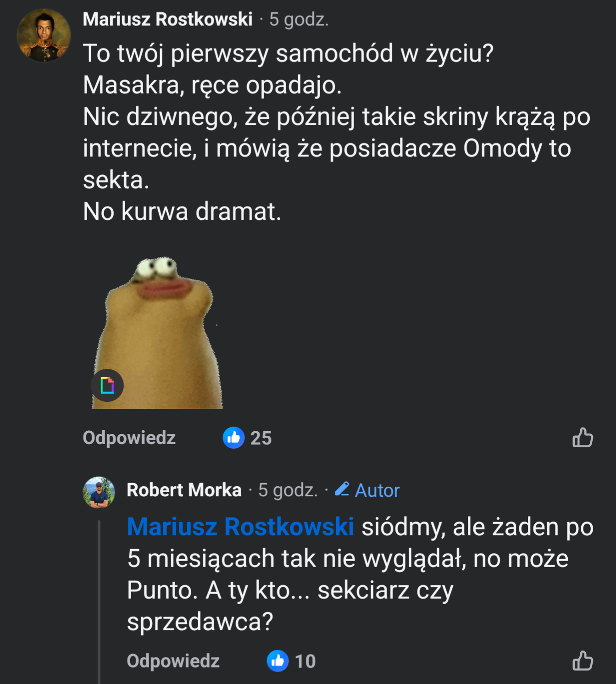Open Mariusz Rostkowski's profile picture
616x684 pixels.
pos(44,35)
